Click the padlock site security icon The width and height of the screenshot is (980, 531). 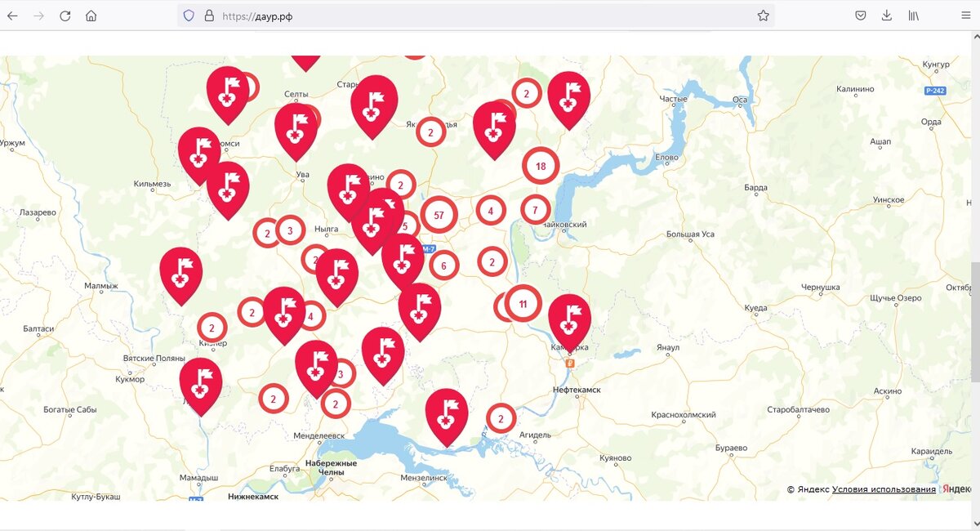tap(209, 16)
